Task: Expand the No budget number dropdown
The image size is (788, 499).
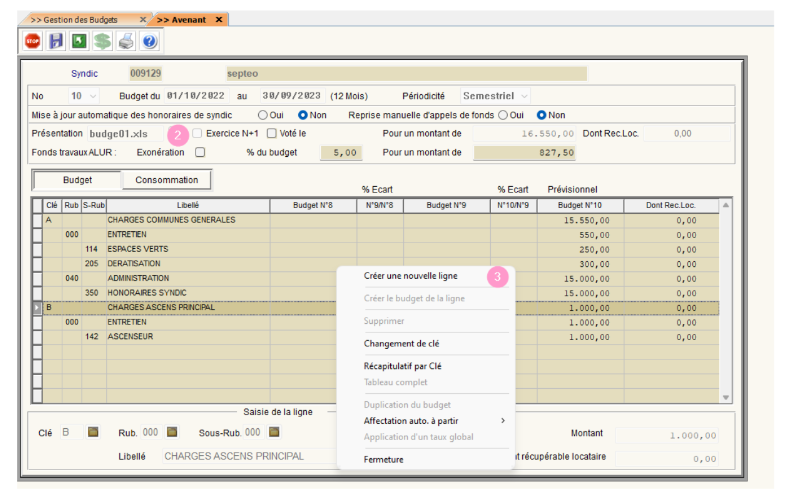Action: (x=93, y=96)
